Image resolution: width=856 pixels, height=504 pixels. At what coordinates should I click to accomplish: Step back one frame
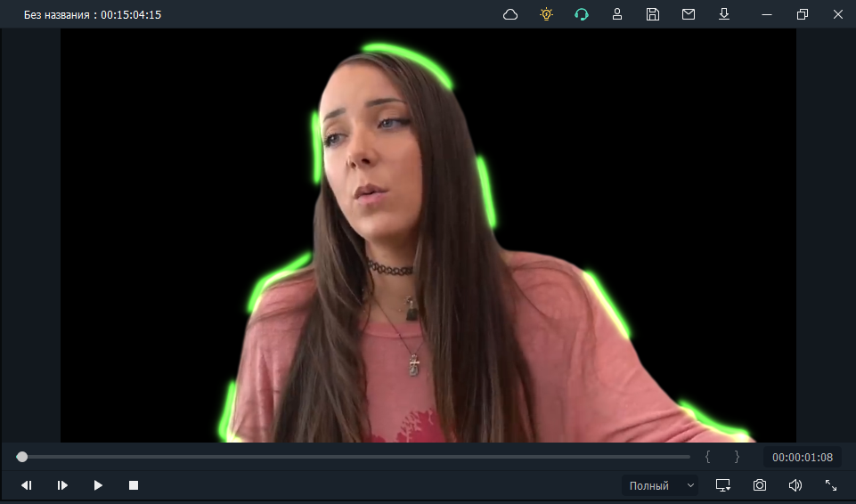point(26,485)
